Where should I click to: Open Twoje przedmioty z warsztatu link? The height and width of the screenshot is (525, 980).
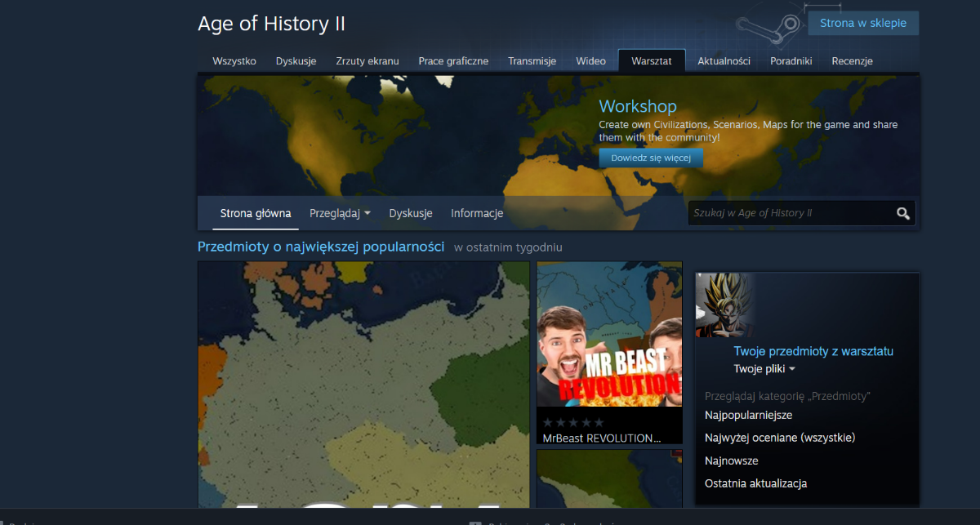(x=813, y=351)
